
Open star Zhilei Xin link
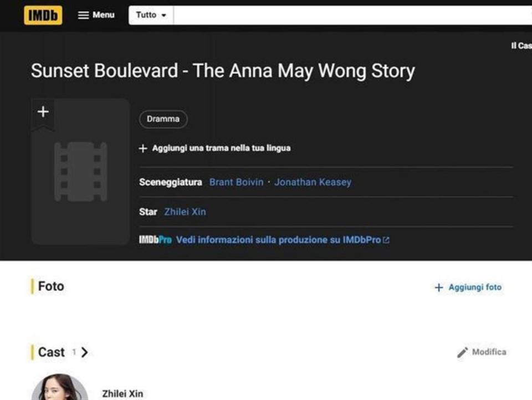pyautogui.click(x=185, y=212)
